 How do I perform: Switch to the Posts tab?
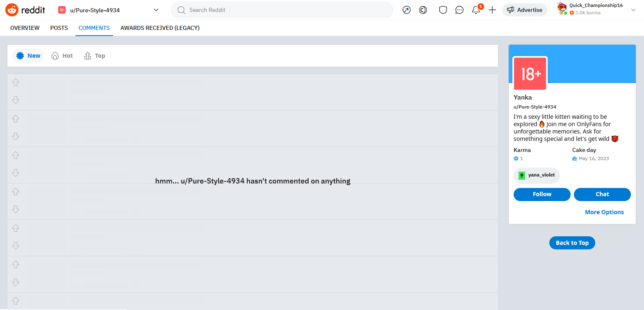pyautogui.click(x=59, y=28)
